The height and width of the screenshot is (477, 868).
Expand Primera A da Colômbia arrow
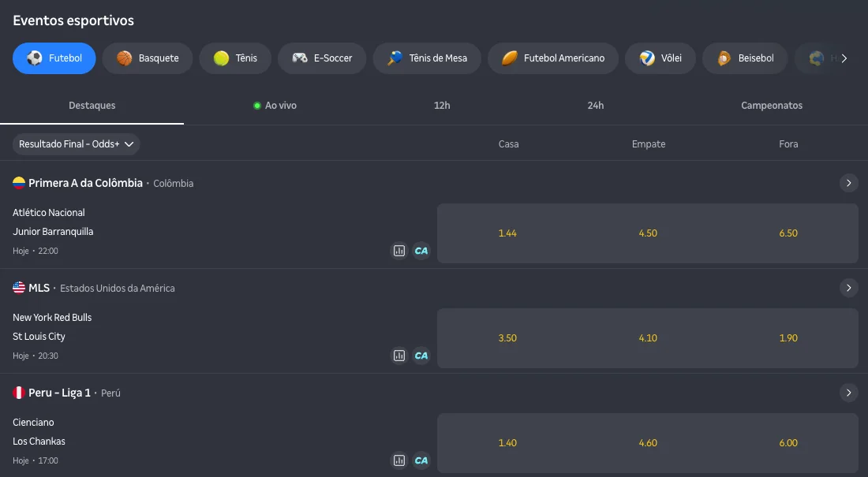[848, 183]
